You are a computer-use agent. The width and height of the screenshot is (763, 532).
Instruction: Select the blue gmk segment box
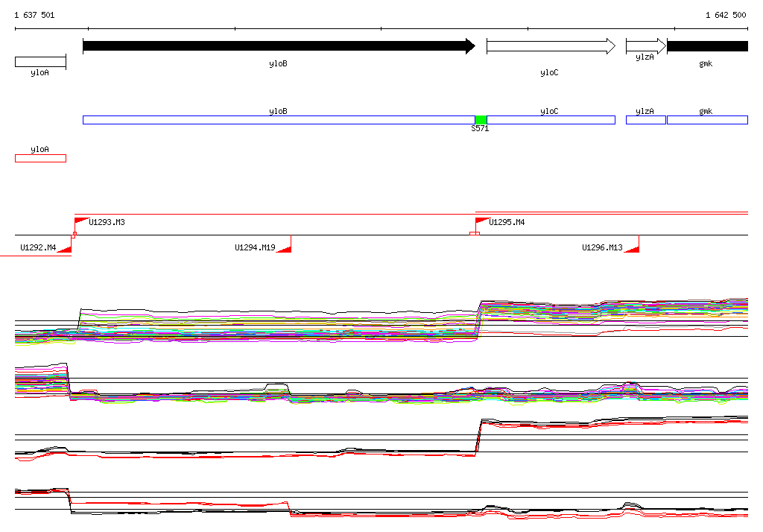coord(707,120)
